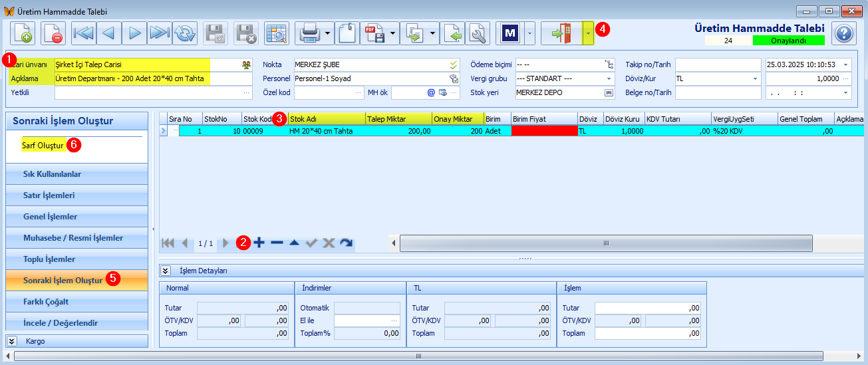Click the @ icon in the MH ök field
The width and height of the screenshot is (868, 365).
(x=430, y=92)
